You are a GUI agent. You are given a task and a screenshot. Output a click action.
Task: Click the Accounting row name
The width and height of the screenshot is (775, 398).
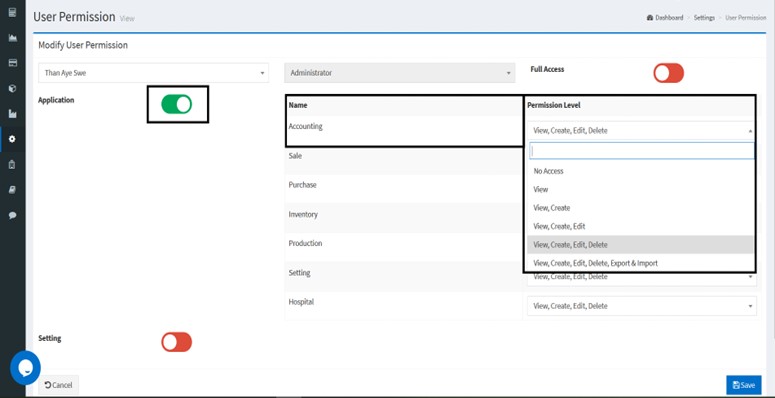(305, 127)
